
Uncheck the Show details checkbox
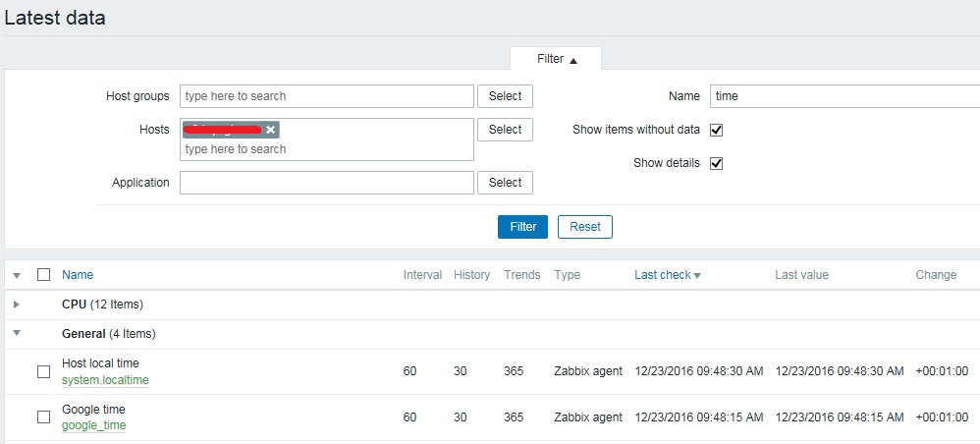coord(716,163)
